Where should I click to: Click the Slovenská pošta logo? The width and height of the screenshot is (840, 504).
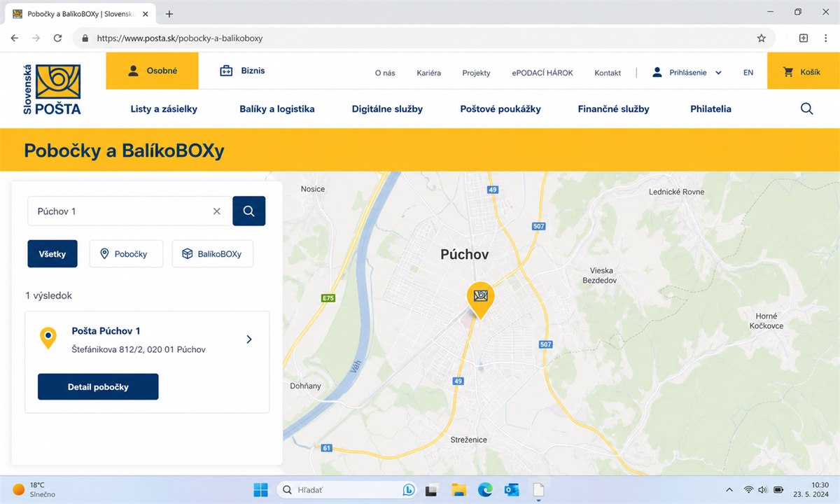(x=52, y=90)
